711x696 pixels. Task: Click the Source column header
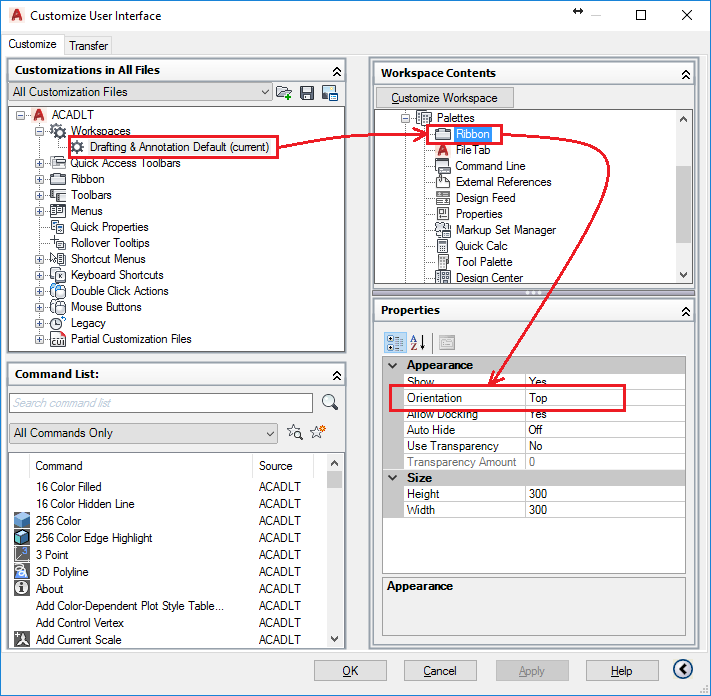point(282,466)
